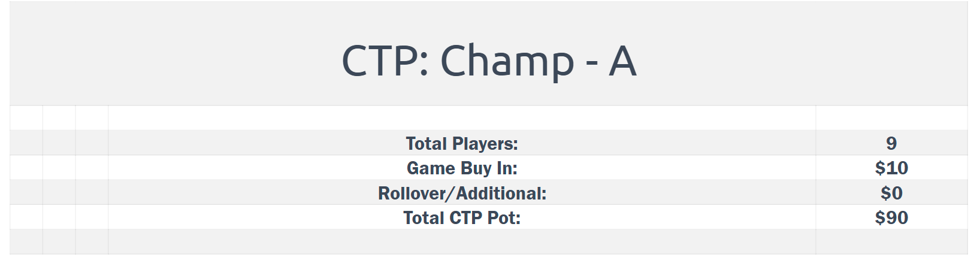The image size is (980, 260).
Task: Click the empty cell directly above value 9
Action: (x=891, y=118)
